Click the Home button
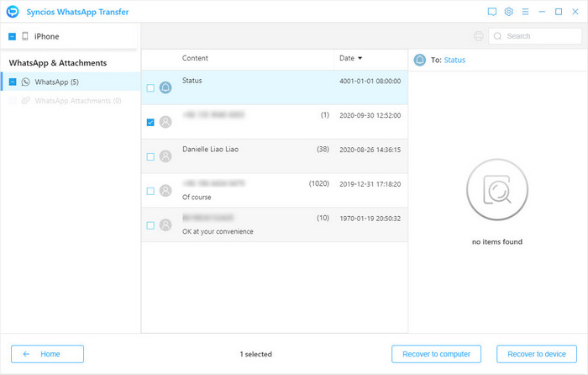 pos(47,354)
